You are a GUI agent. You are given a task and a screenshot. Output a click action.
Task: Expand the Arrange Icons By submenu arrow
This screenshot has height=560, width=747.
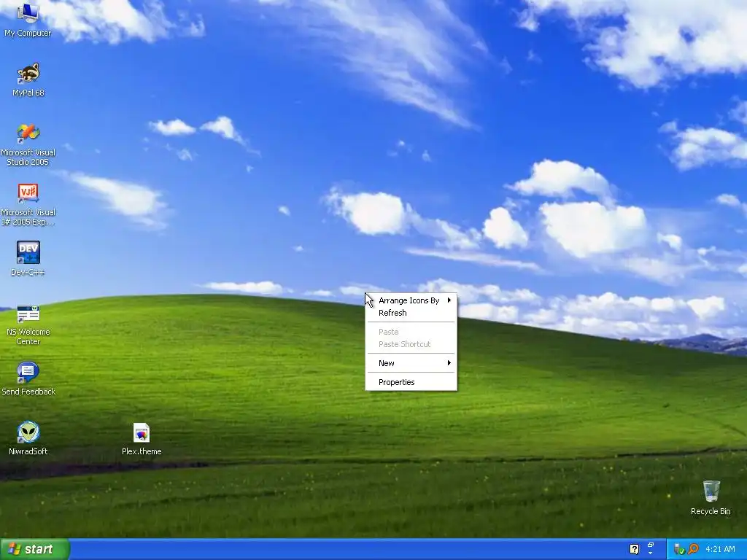click(x=449, y=300)
